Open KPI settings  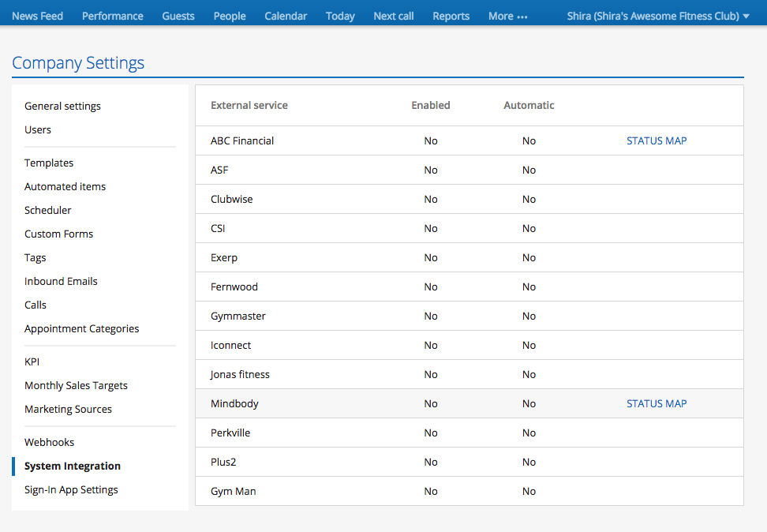[x=32, y=362]
